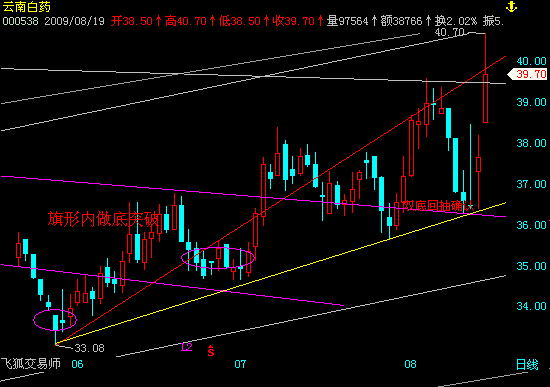Screen dimensions: 550x387
Task: Click the volume value 量97564
Action: point(348,21)
